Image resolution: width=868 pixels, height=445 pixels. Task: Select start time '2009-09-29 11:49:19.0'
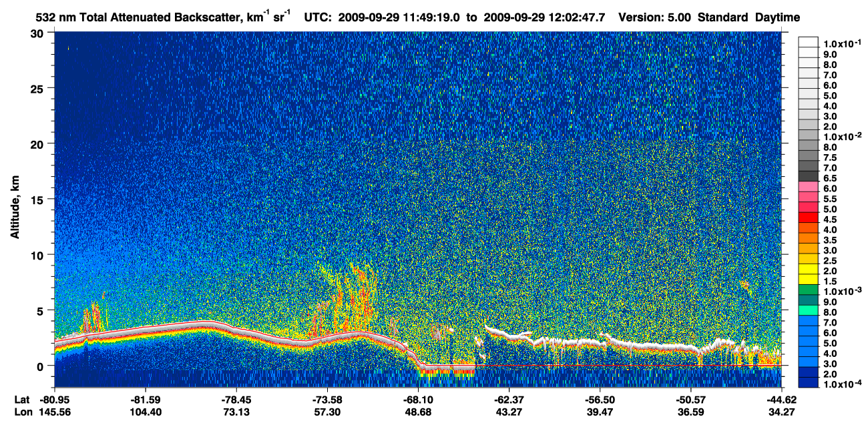[398, 17]
